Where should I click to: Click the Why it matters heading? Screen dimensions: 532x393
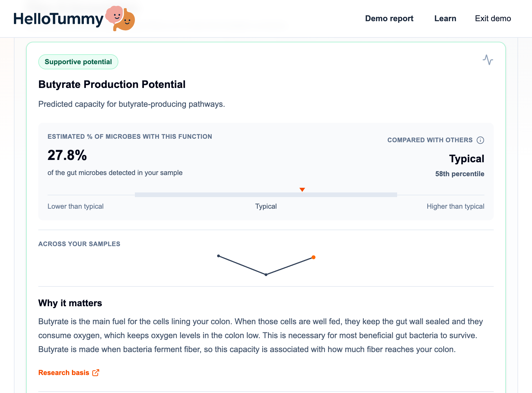coord(70,303)
